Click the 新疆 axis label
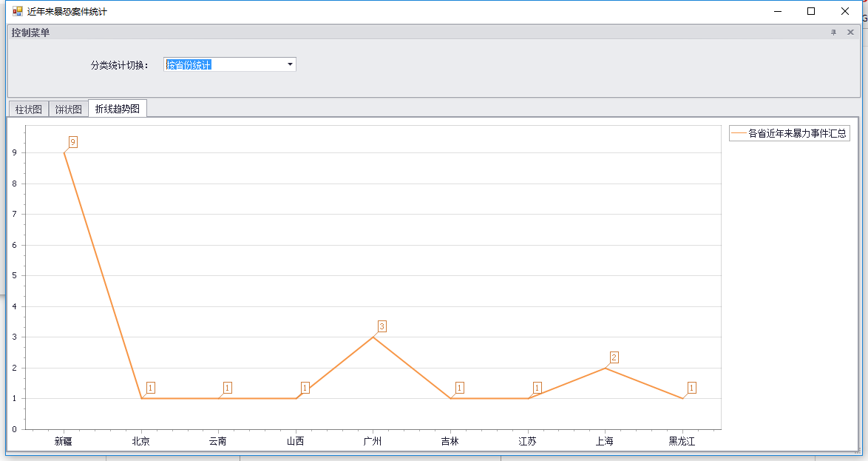 point(64,442)
